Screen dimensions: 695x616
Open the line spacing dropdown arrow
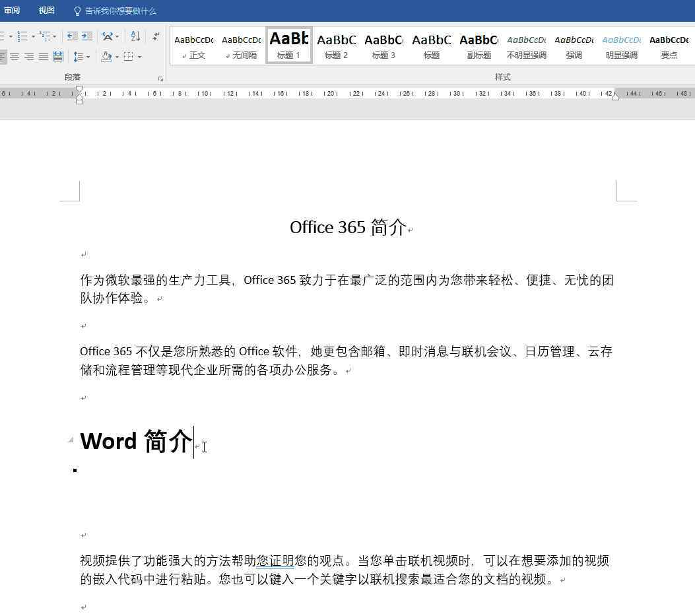coord(88,57)
